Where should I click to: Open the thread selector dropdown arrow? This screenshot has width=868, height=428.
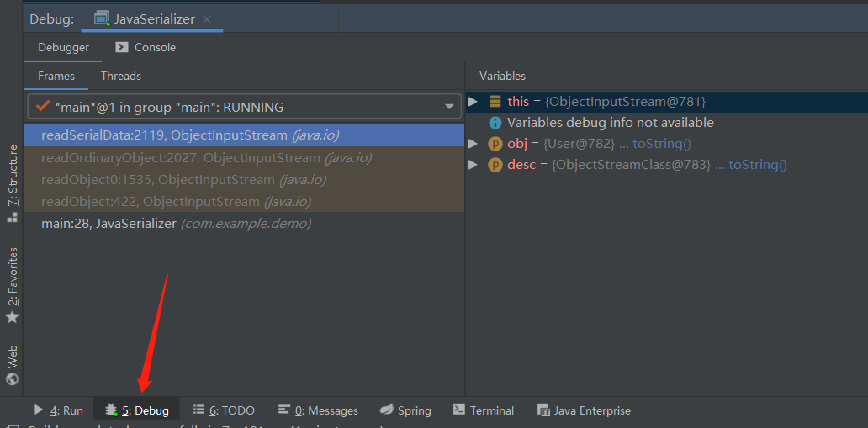[x=449, y=107]
